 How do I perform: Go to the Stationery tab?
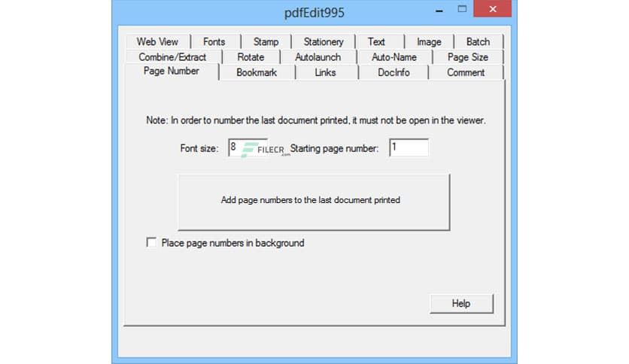[323, 41]
